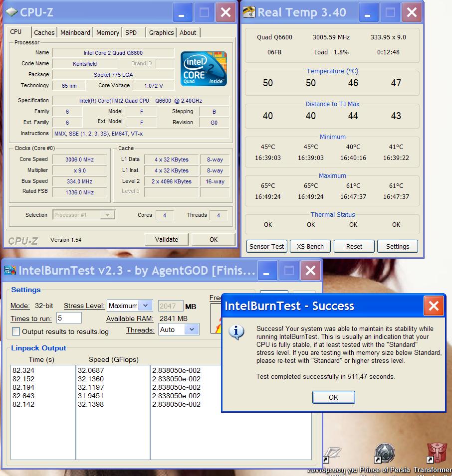The height and width of the screenshot is (476, 452).
Task: Close the IntelBurnTest Success dialog
Action: pyautogui.click(x=434, y=306)
